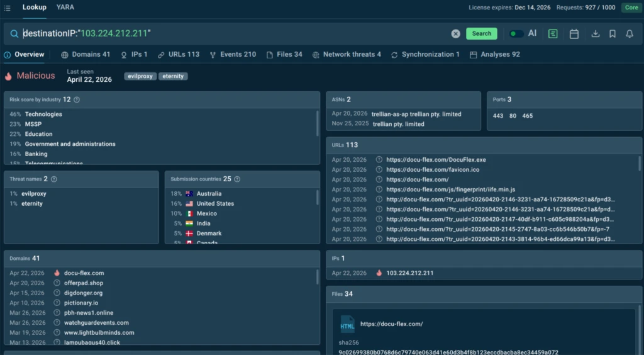The height and width of the screenshot is (355, 644).
Task: Open the docu-flex.com domain link
Action: 84,273
